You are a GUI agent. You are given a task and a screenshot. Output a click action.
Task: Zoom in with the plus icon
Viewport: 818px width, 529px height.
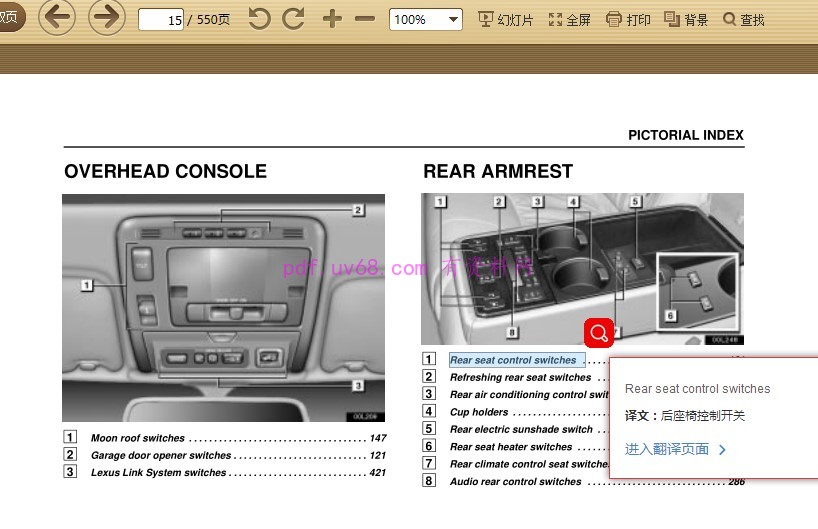tap(332, 19)
